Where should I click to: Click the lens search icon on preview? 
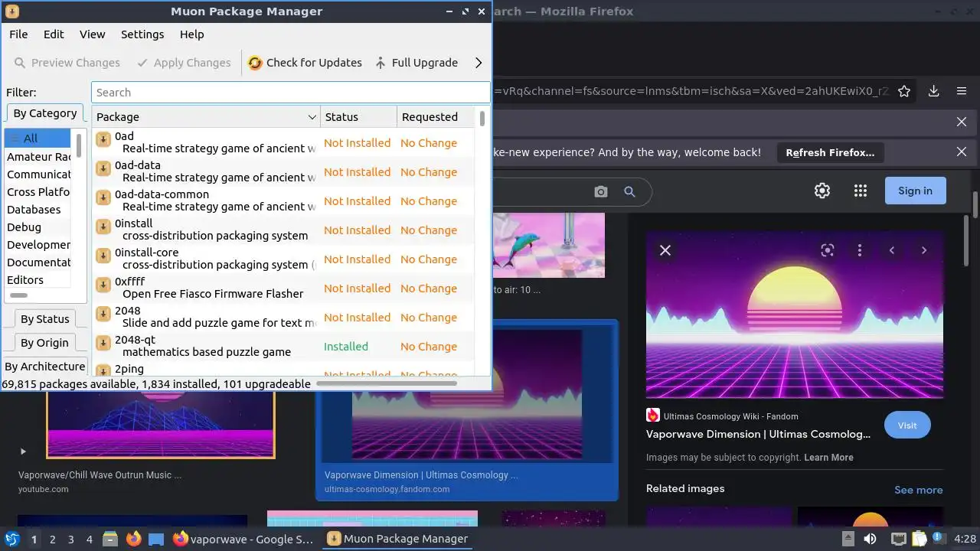[827, 250]
